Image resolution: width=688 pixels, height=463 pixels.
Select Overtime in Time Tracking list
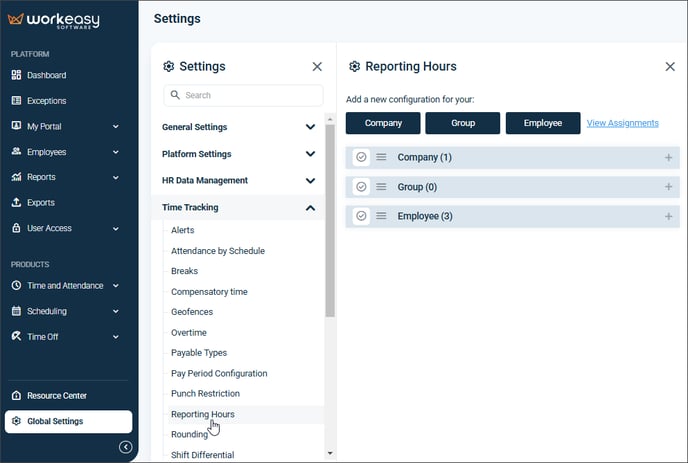tap(189, 333)
